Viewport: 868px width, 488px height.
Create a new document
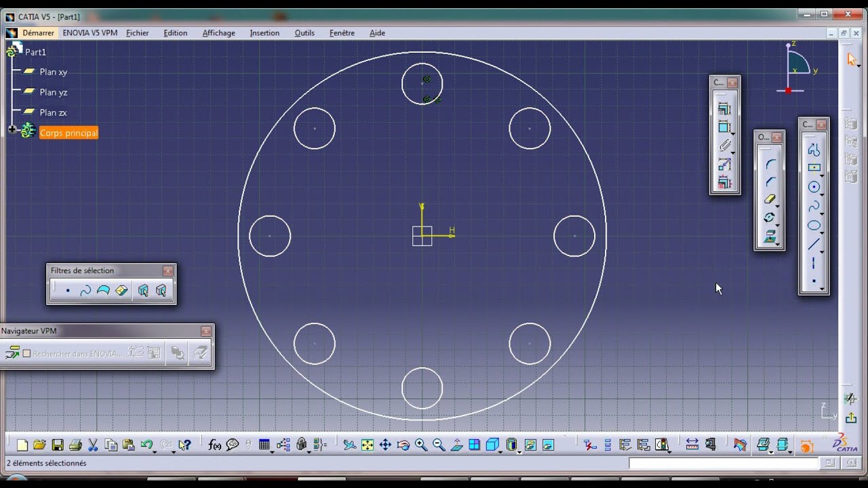tap(22, 445)
